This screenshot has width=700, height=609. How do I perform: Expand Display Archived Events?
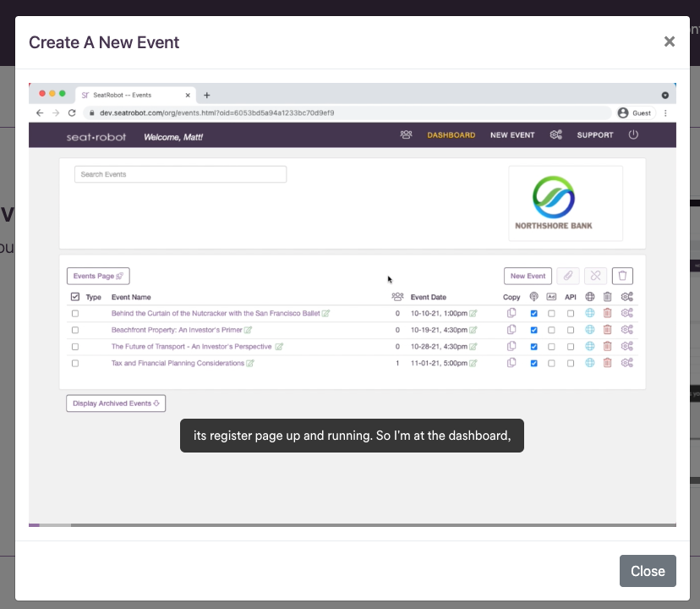click(116, 403)
